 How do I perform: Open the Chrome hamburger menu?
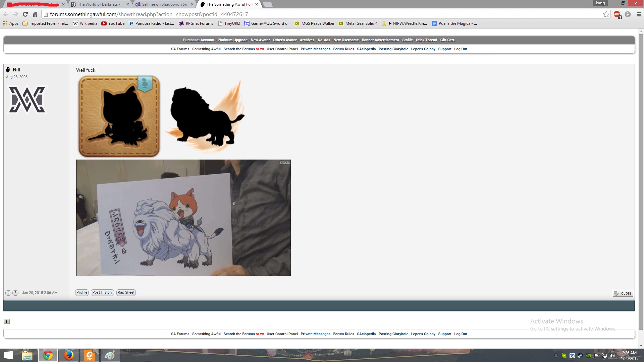point(639,14)
